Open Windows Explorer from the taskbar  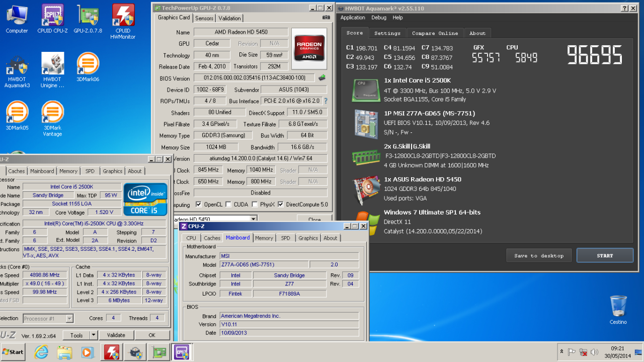click(64, 352)
